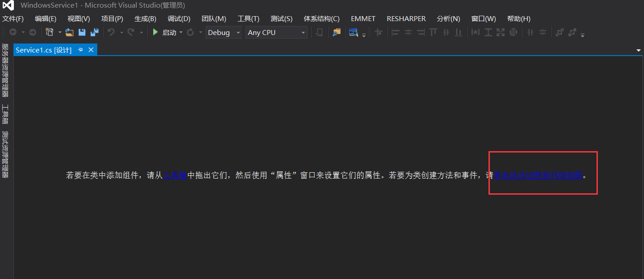Open the Debug configuration dropdown
Image resolution: width=644 pixels, height=279 pixels.
224,32
